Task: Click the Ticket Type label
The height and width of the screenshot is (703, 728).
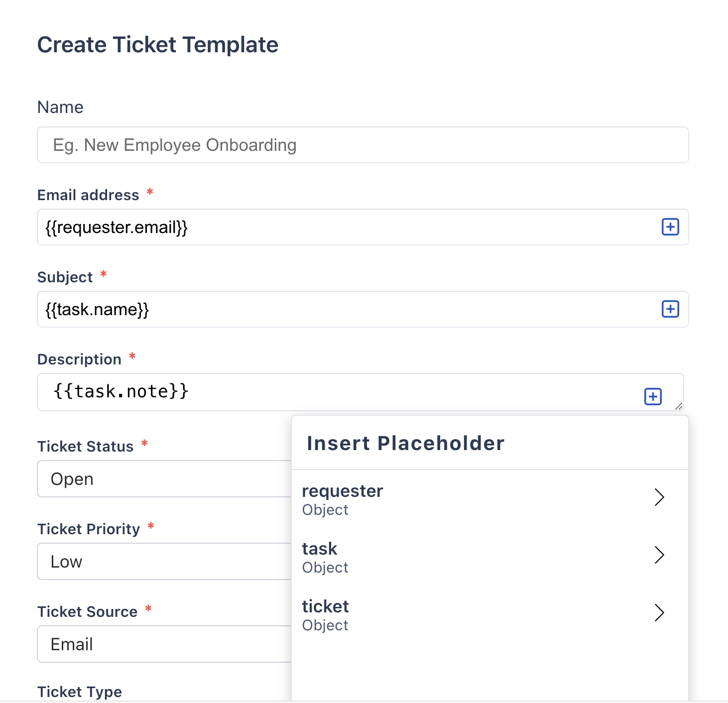Action: tap(80, 692)
